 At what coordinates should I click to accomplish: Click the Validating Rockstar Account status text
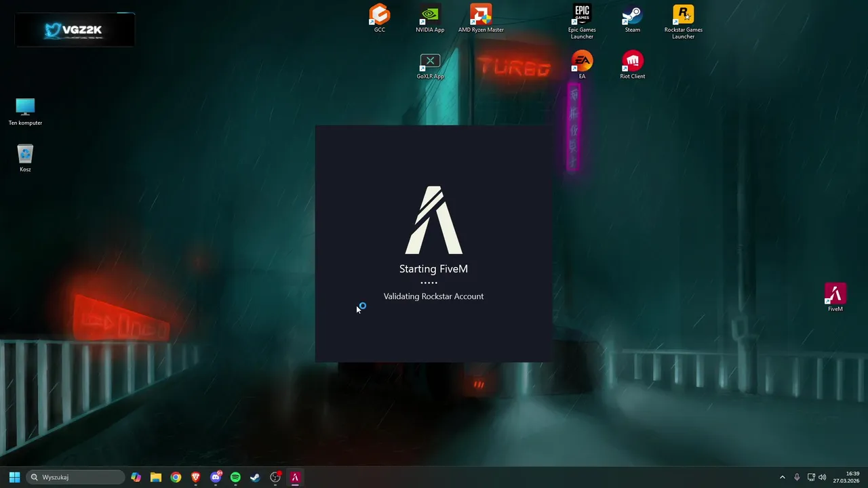[x=433, y=296]
